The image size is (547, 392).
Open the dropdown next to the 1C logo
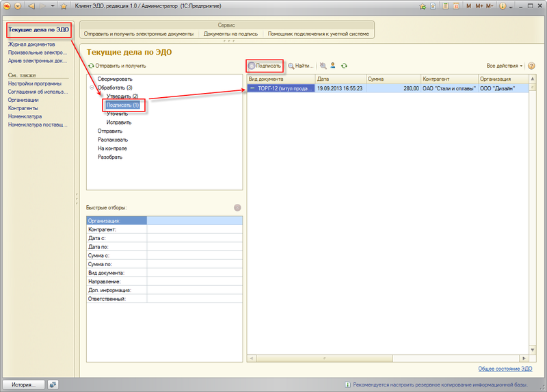tap(18, 6)
